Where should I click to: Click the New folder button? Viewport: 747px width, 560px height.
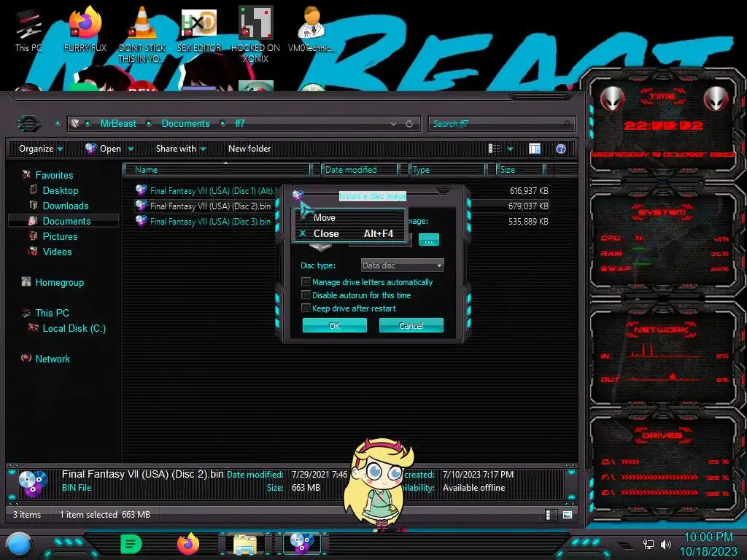(249, 149)
